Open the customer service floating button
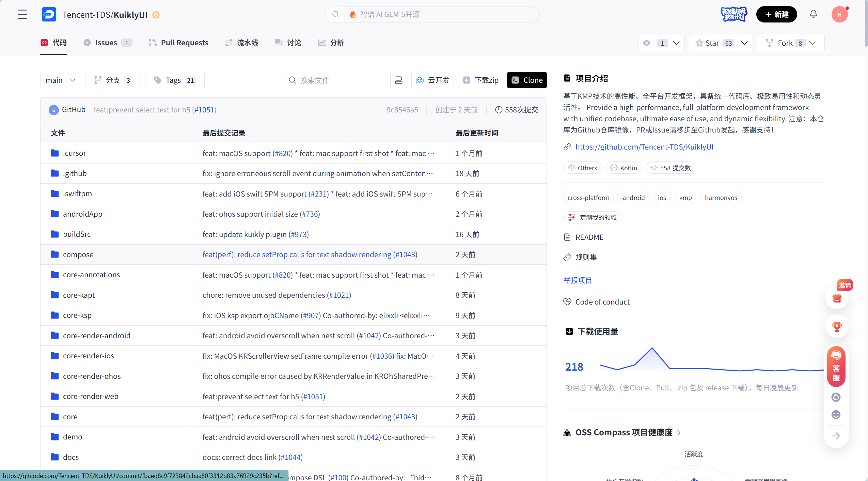 [x=836, y=367]
